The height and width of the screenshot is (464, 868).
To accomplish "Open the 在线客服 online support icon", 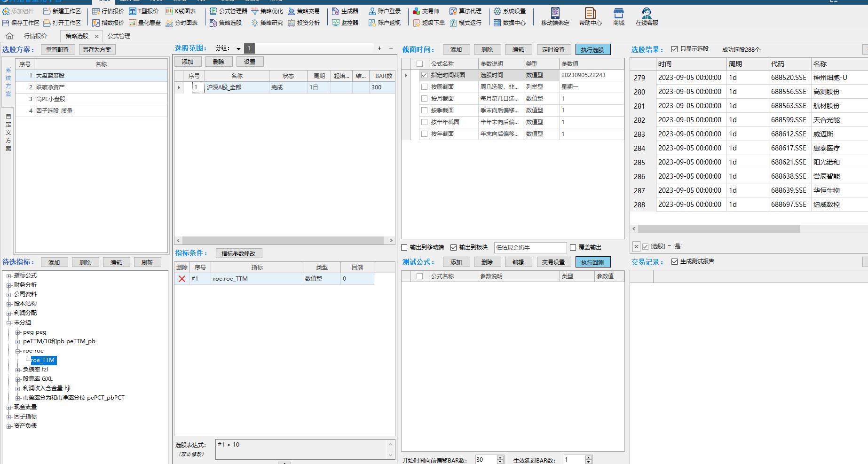I will 647,13.
